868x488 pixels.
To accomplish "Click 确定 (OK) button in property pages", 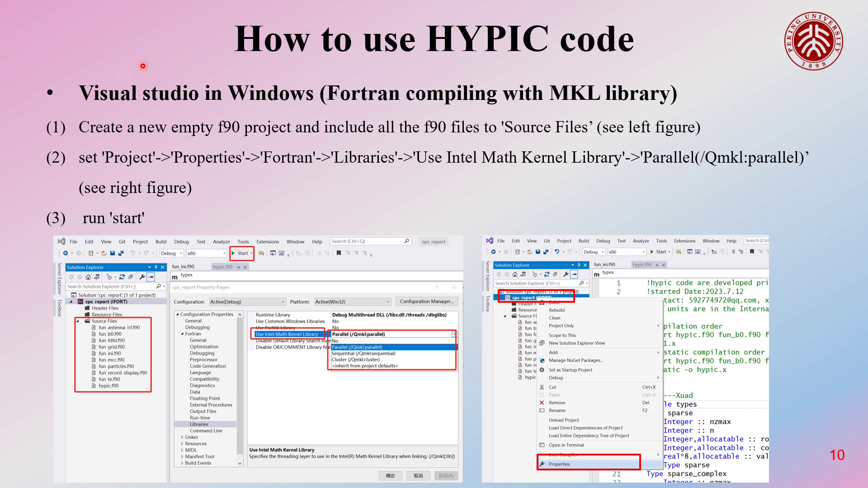I will click(x=391, y=476).
